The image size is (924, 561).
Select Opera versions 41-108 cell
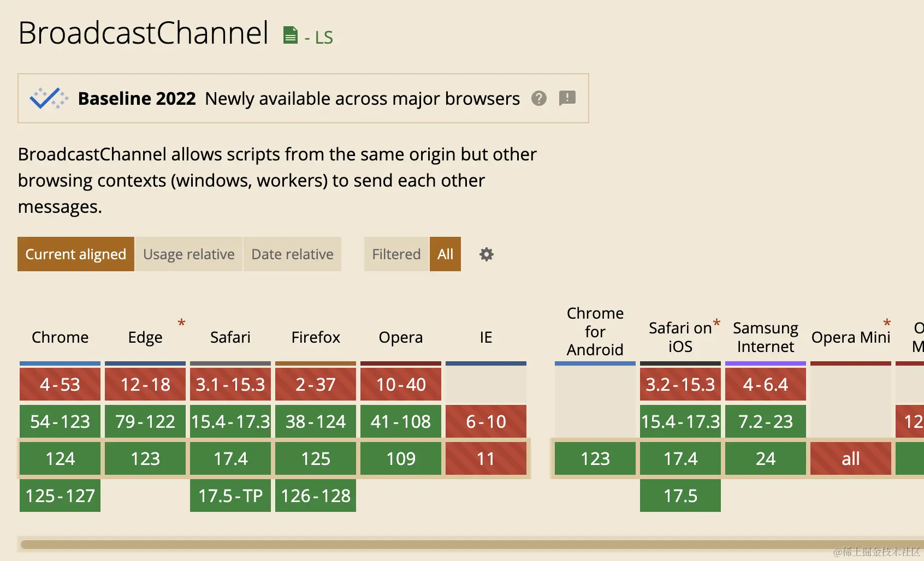coord(401,421)
